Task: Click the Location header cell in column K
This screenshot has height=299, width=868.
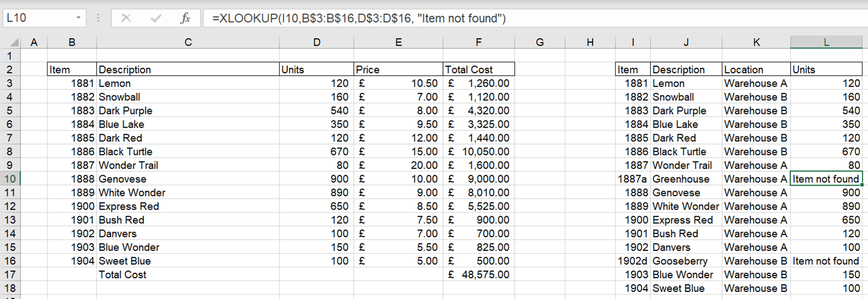Action: coord(756,70)
